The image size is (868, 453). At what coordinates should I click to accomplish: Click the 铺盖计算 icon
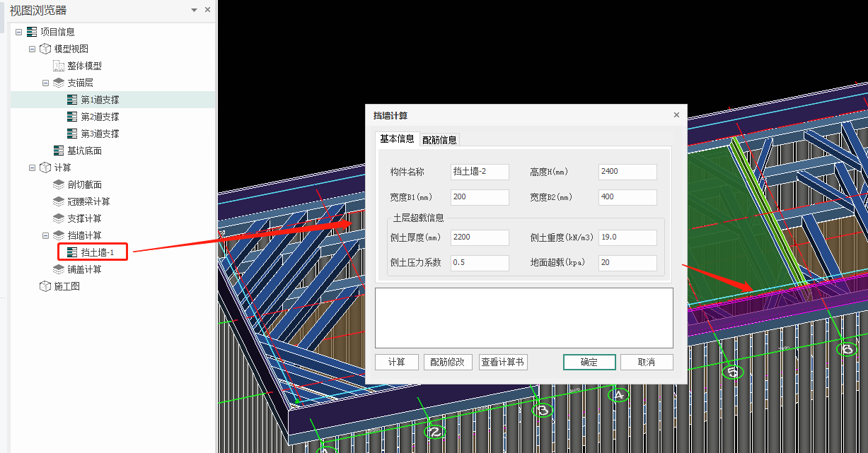coord(59,269)
